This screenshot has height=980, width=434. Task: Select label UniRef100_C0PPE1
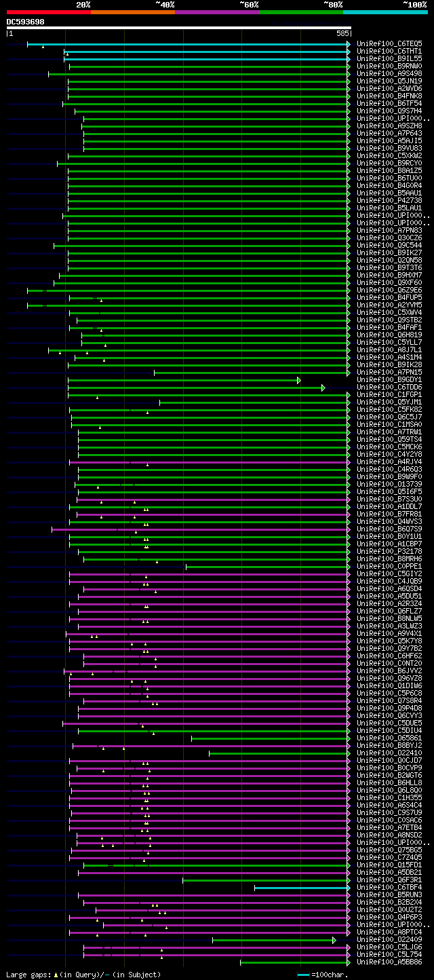coord(389,566)
